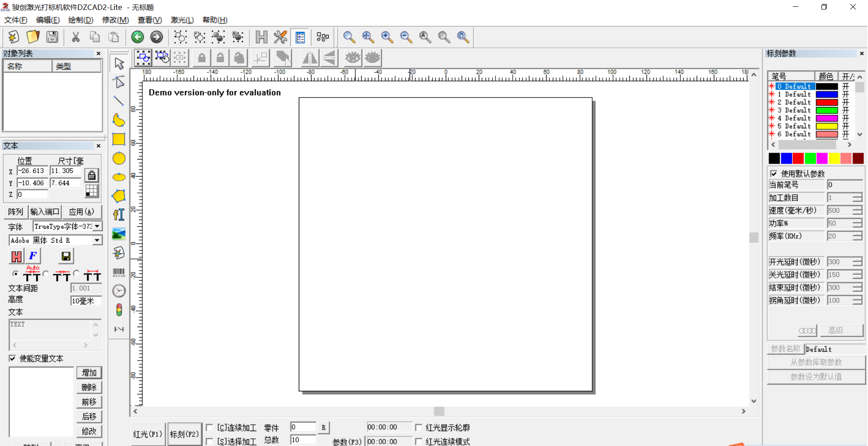Viewport: 868px width, 446px height.
Task: Click the 标刻(F2) button
Action: [x=184, y=434]
